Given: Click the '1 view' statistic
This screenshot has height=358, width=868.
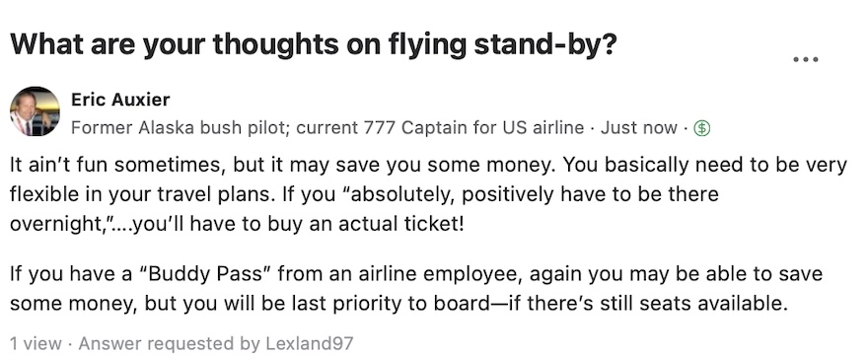Looking at the screenshot, I should pos(36,343).
